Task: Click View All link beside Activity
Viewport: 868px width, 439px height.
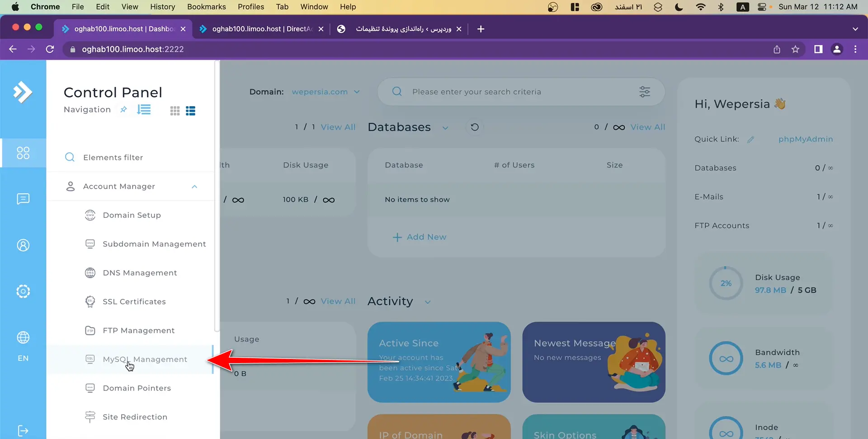Action: [338, 301]
